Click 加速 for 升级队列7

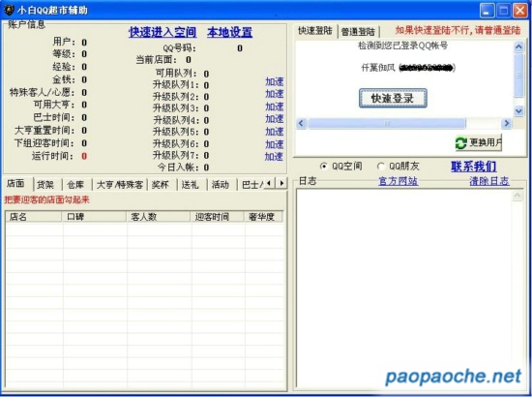pyautogui.click(x=274, y=157)
